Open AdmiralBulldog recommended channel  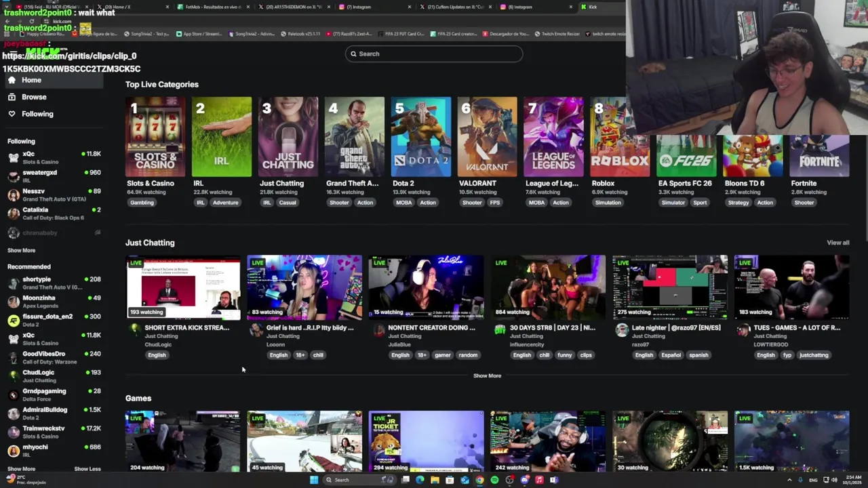(53, 413)
